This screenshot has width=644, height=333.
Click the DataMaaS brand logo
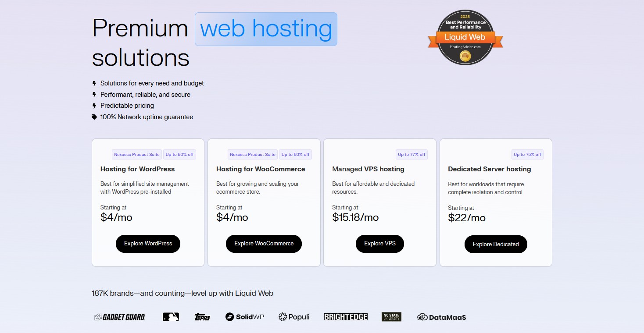click(x=441, y=317)
